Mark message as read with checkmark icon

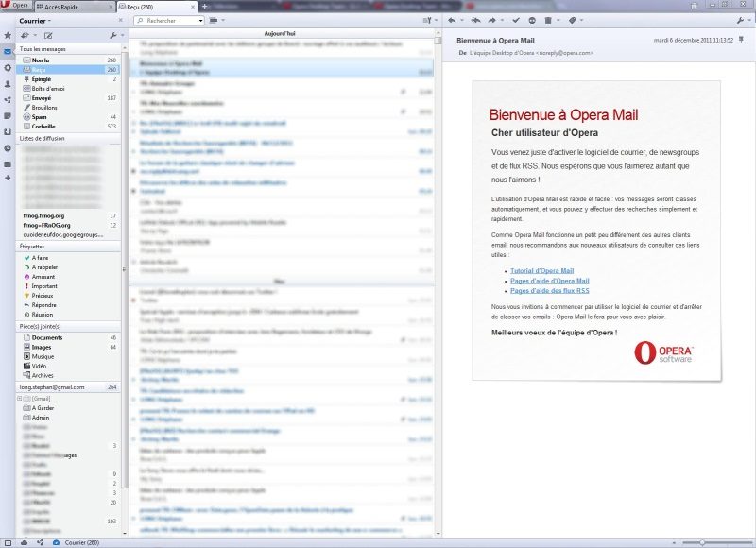coord(517,20)
